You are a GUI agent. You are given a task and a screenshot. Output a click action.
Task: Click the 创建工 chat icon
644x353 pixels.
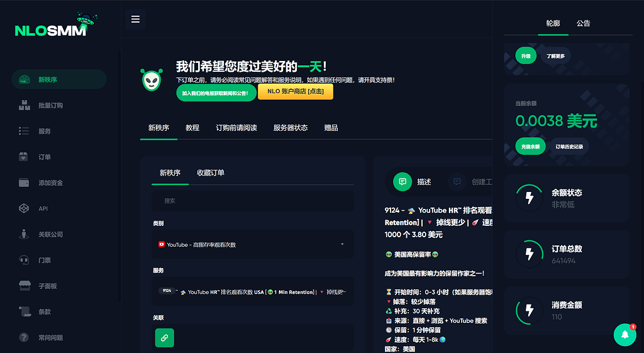click(x=457, y=182)
